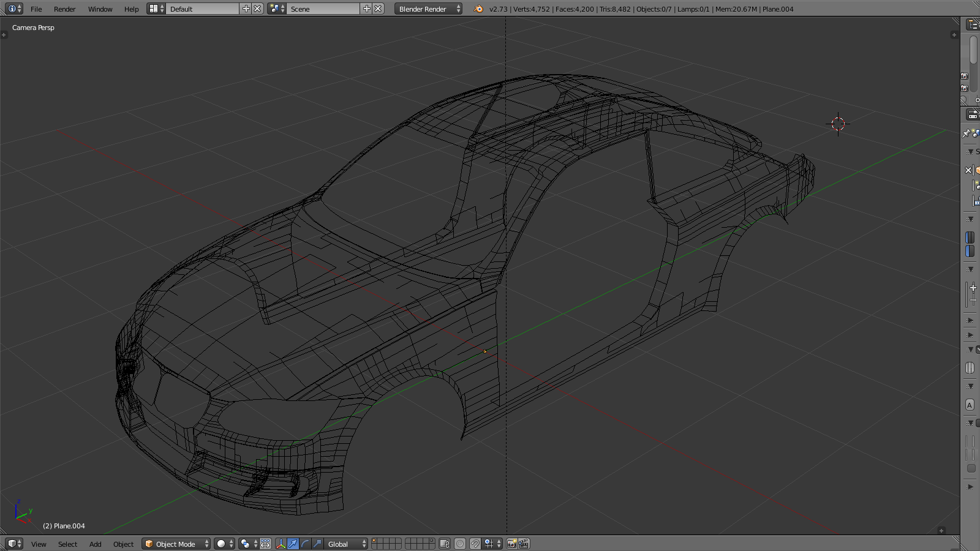The height and width of the screenshot is (551, 980).
Task: Open the Add menu in 3D viewport
Action: (x=95, y=544)
